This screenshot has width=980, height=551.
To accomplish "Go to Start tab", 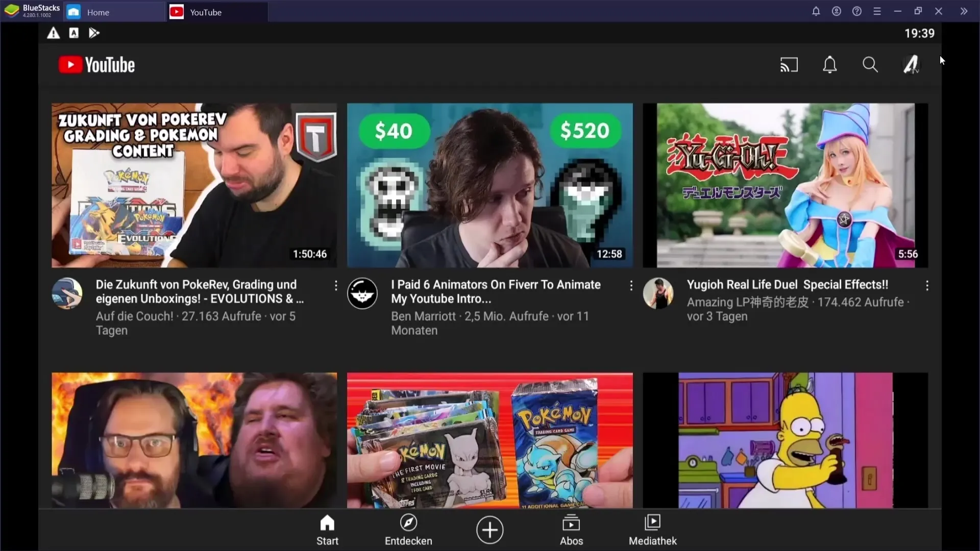I will tap(327, 530).
